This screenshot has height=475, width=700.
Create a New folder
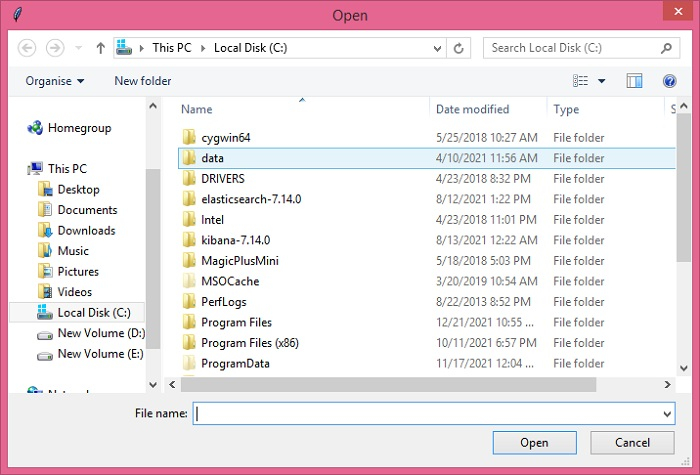(143, 81)
